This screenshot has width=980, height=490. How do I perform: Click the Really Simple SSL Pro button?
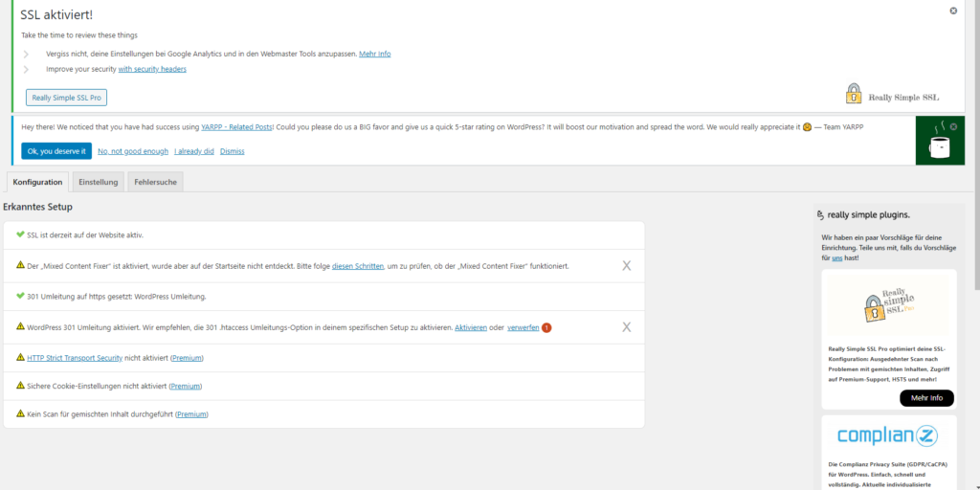pos(67,98)
